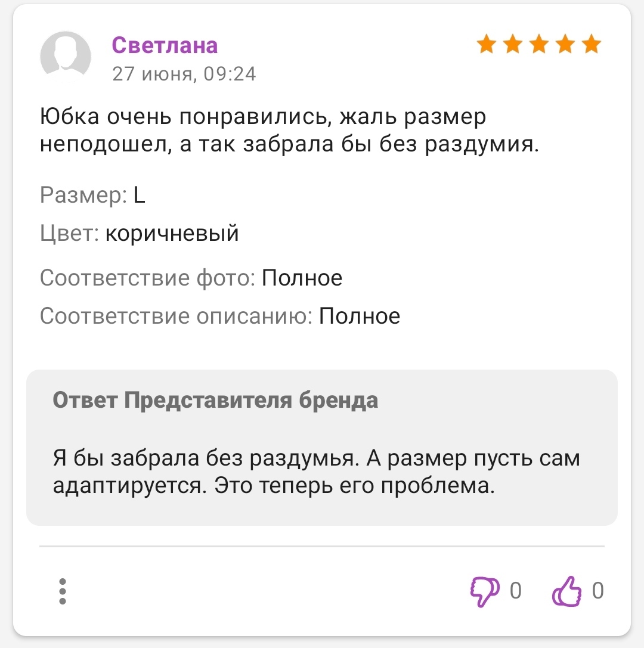
Task: Click the brand representative's reply text
Action: pos(316,473)
